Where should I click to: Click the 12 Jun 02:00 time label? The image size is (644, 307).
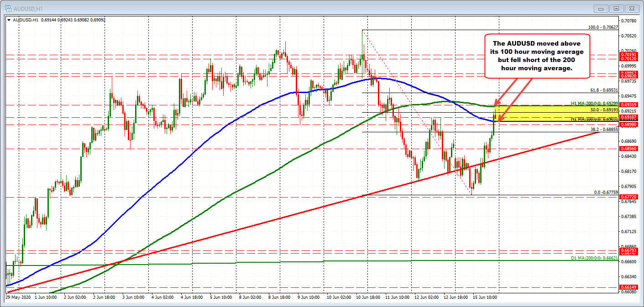point(426,297)
